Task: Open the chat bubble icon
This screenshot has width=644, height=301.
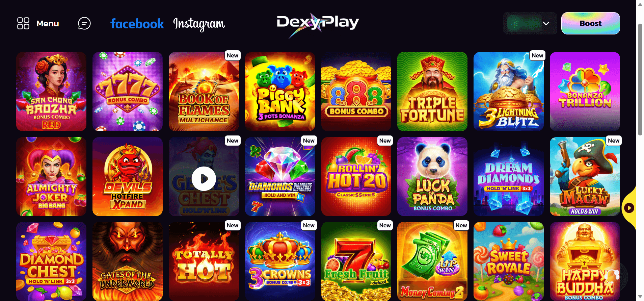Action: click(84, 23)
